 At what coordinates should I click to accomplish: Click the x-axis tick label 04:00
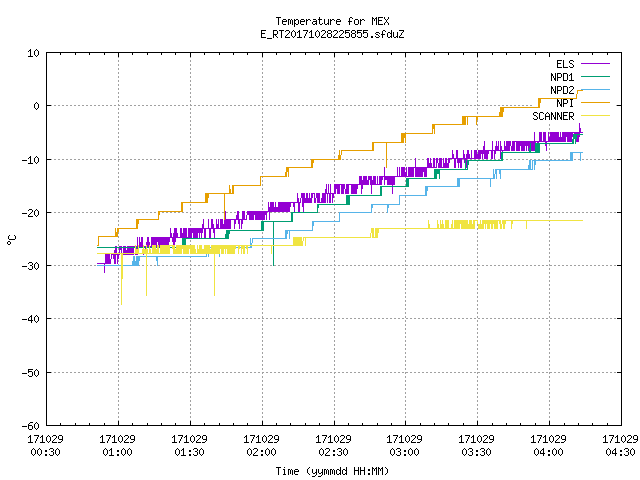pyautogui.click(x=548, y=452)
